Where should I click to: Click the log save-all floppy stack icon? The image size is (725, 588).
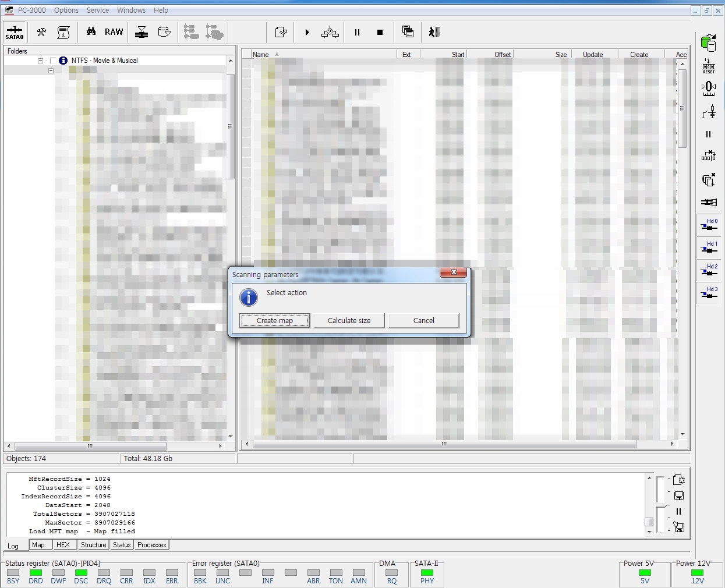[678, 527]
